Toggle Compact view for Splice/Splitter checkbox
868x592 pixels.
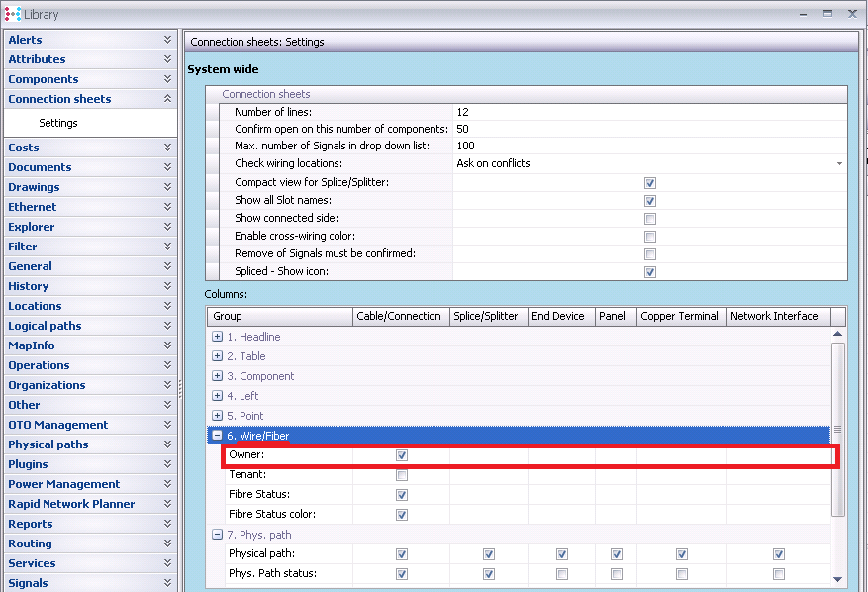point(650,183)
